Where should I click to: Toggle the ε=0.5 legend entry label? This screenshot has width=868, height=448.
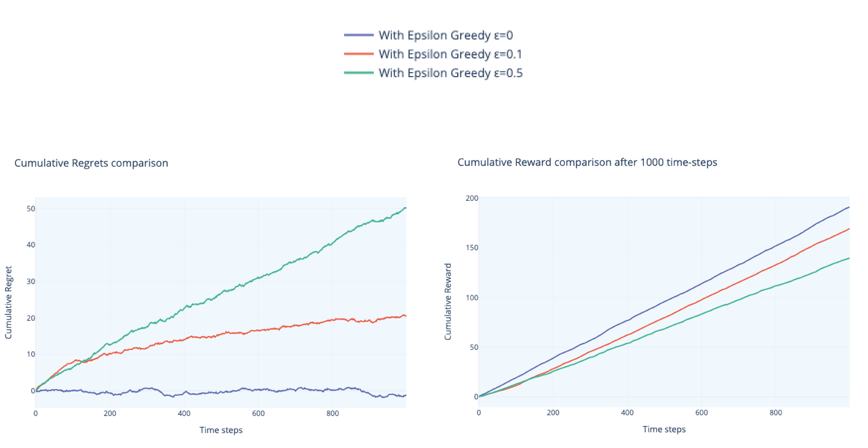tap(450, 73)
